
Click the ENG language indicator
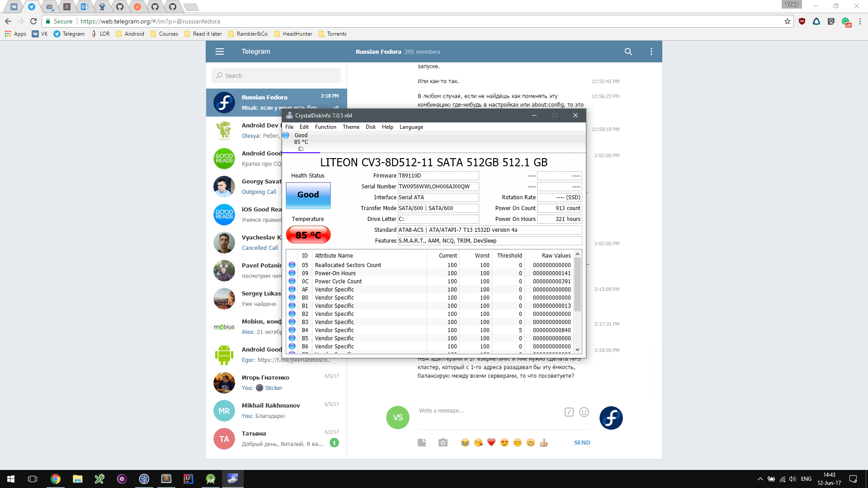pos(806,479)
